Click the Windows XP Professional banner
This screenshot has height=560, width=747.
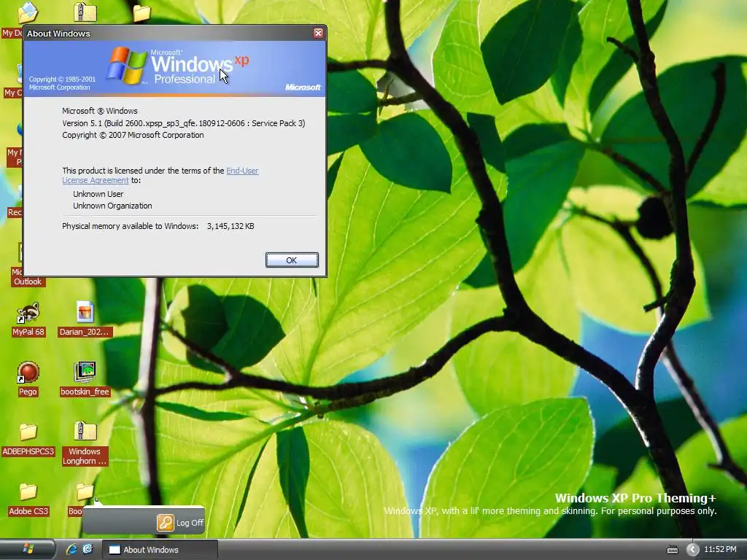[x=175, y=69]
